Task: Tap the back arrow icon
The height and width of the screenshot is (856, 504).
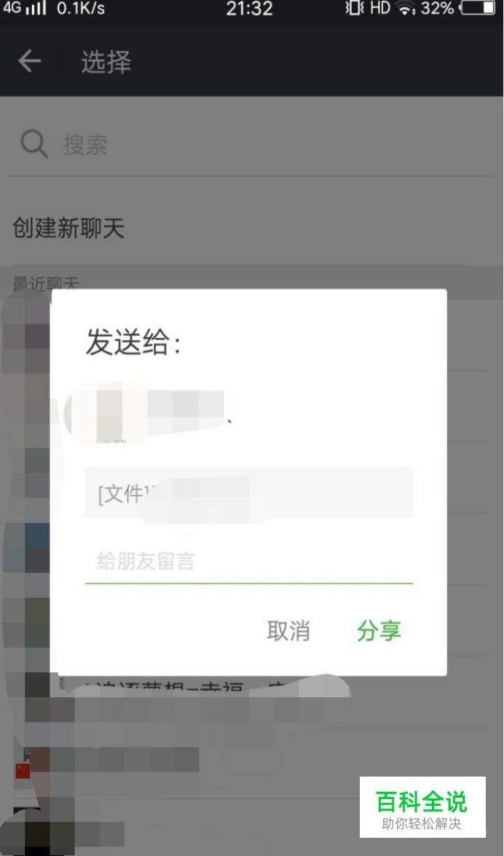Action: [29, 60]
